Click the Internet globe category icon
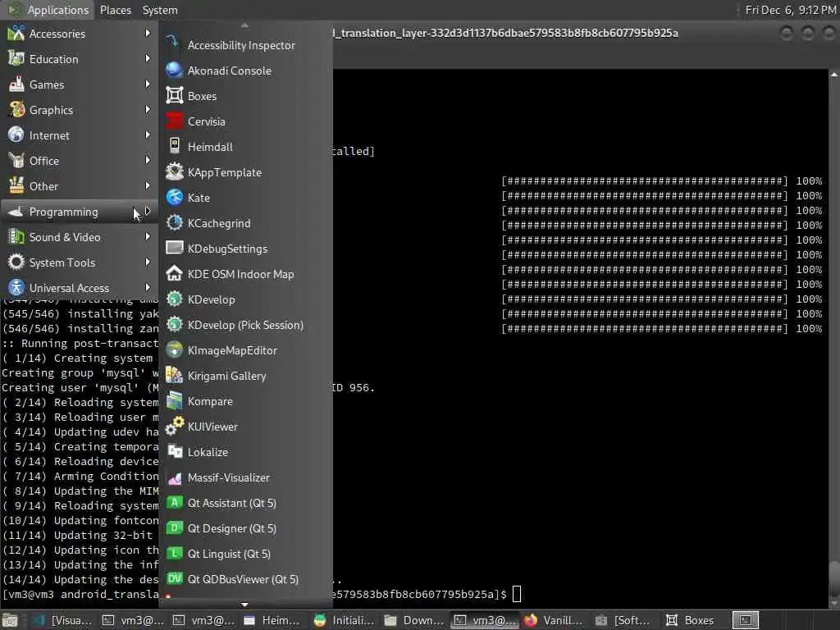This screenshot has height=630, width=840. pyautogui.click(x=16, y=135)
